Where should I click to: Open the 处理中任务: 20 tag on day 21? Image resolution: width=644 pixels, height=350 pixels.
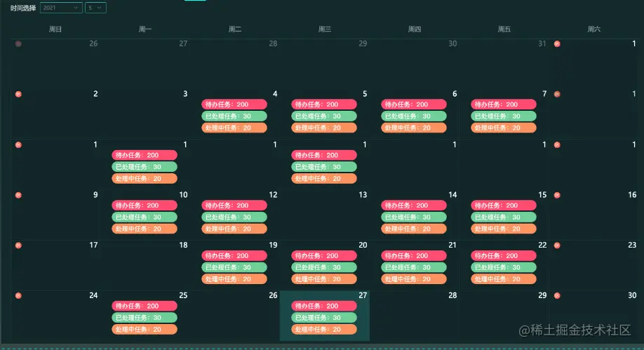coord(414,279)
